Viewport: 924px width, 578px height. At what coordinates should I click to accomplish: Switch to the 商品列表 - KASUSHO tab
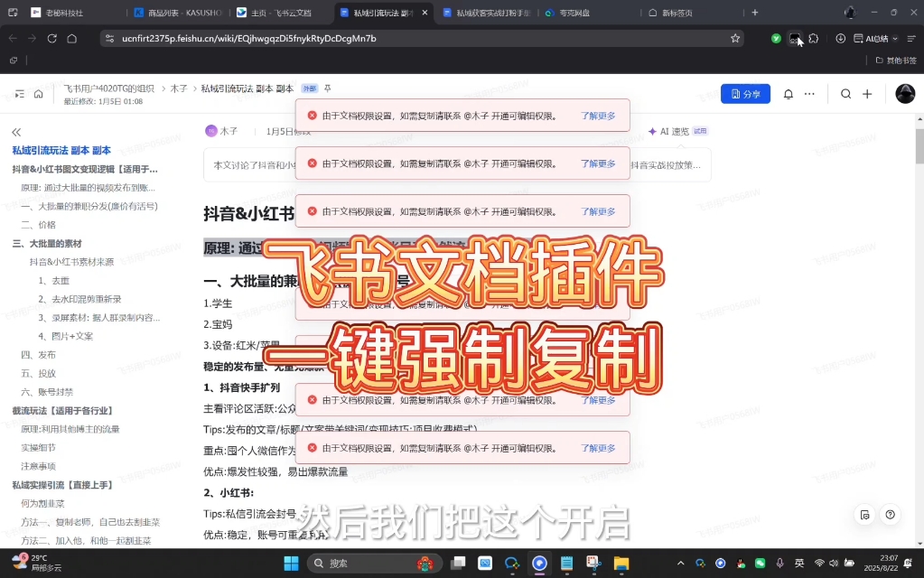pos(178,13)
